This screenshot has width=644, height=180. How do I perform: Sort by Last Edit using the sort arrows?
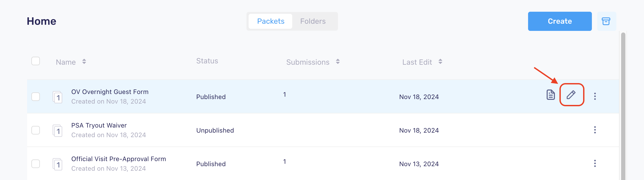(440, 62)
